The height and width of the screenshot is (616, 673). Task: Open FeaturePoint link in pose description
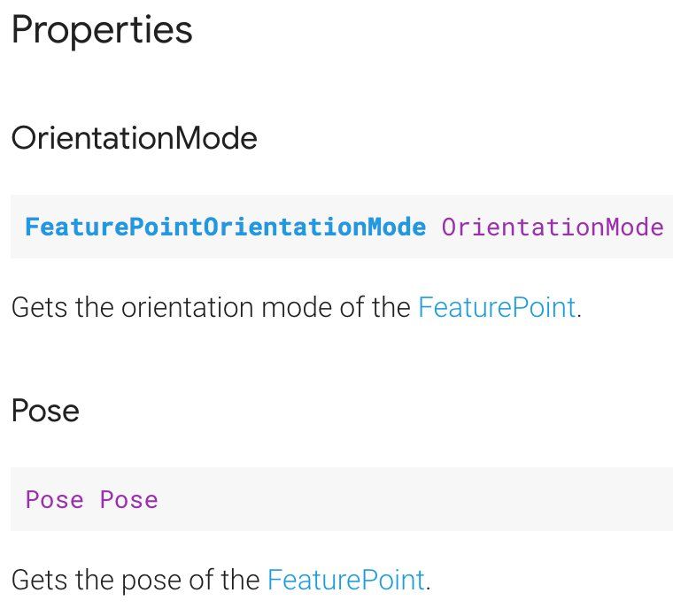coord(346,580)
